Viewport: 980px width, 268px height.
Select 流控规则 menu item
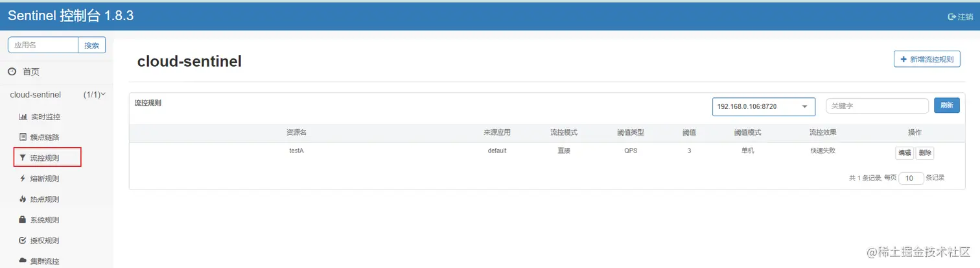pyautogui.click(x=45, y=158)
